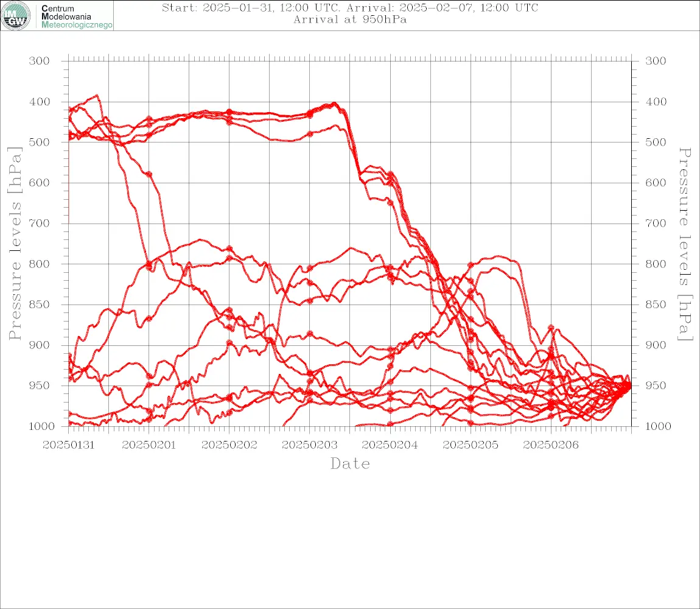Select the start and arrival time title line
This screenshot has height=609, width=700.
click(x=350, y=7)
